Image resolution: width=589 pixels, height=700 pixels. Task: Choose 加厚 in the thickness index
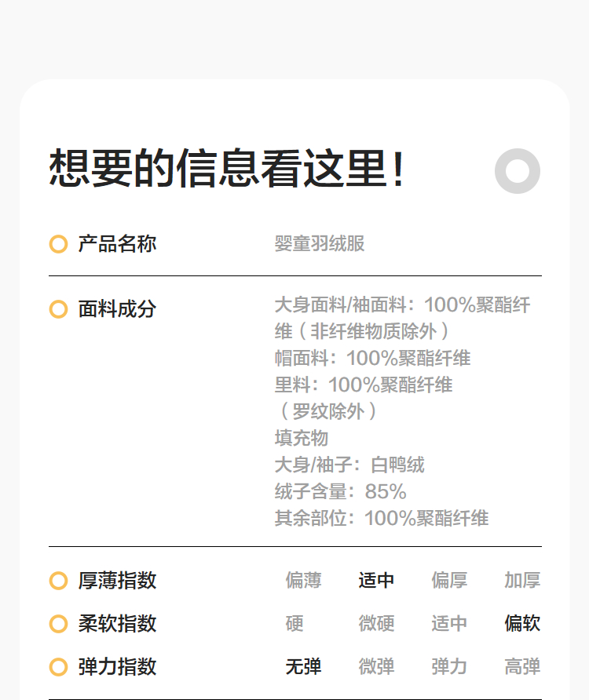(x=522, y=581)
